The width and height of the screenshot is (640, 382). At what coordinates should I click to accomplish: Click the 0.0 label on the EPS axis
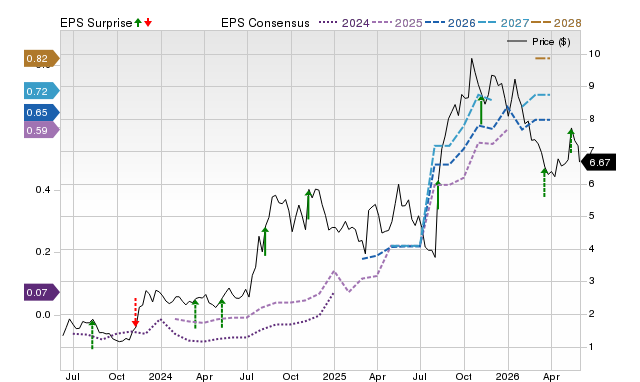(43, 315)
